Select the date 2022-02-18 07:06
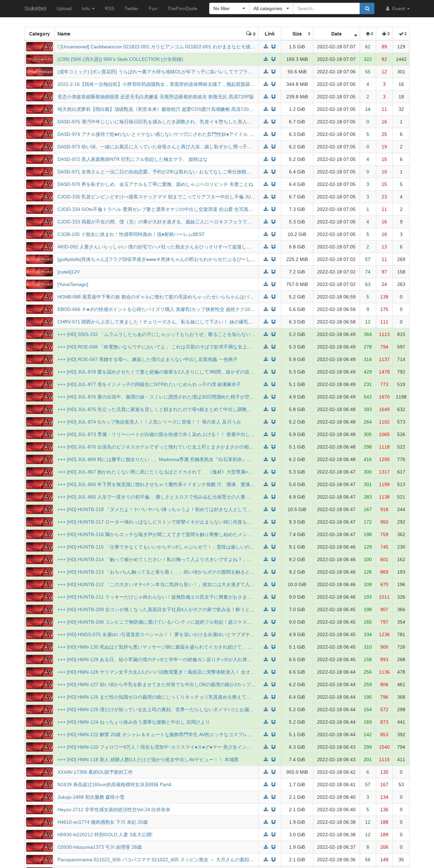Screen dimensions: 434x868 336,72
